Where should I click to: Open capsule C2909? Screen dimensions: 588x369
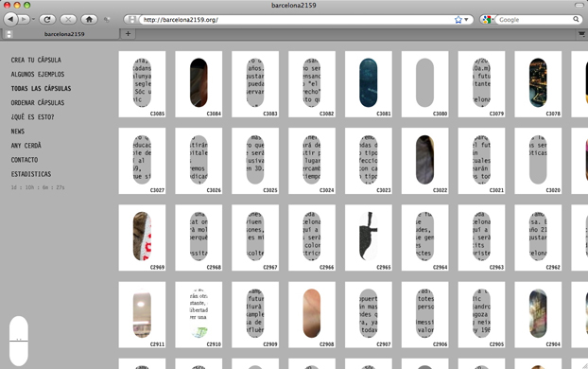click(x=255, y=315)
